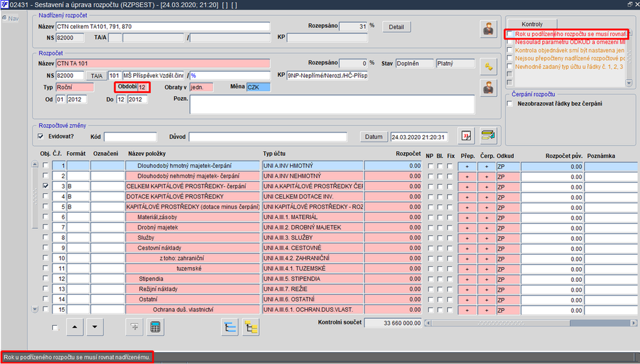640x364 pixels.
Task: Open the Kontroly tab
Action: pyautogui.click(x=532, y=24)
